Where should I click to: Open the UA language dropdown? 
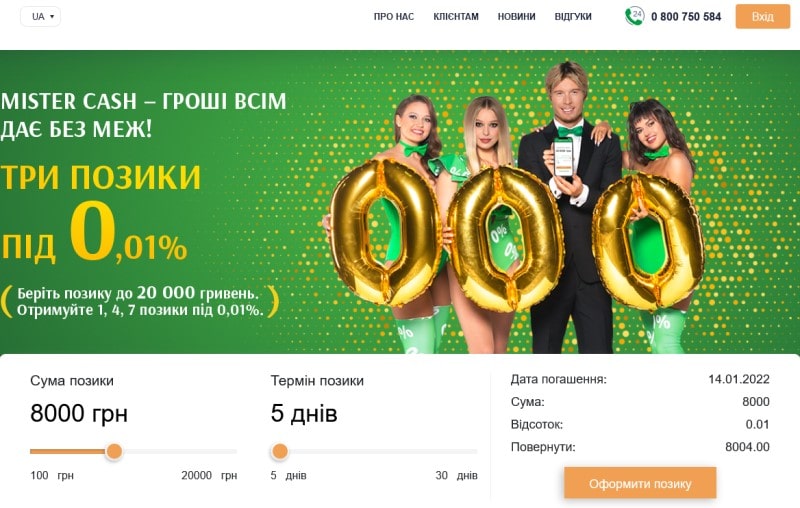40,16
